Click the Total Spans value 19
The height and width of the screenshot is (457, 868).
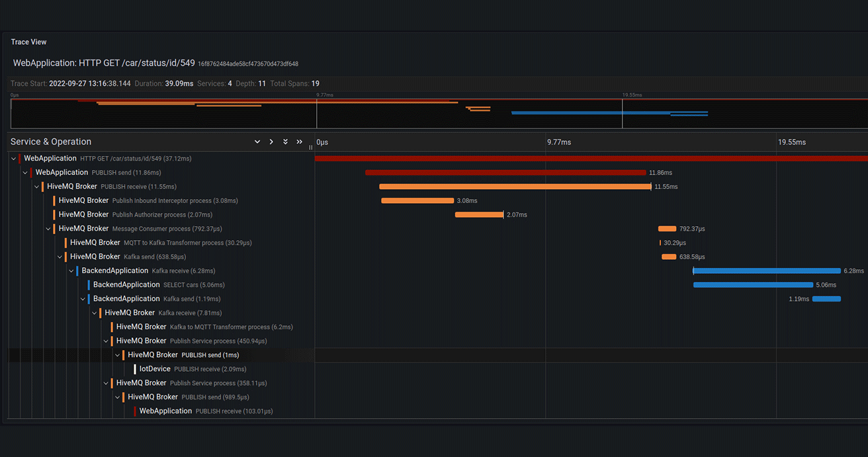pos(316,83)
